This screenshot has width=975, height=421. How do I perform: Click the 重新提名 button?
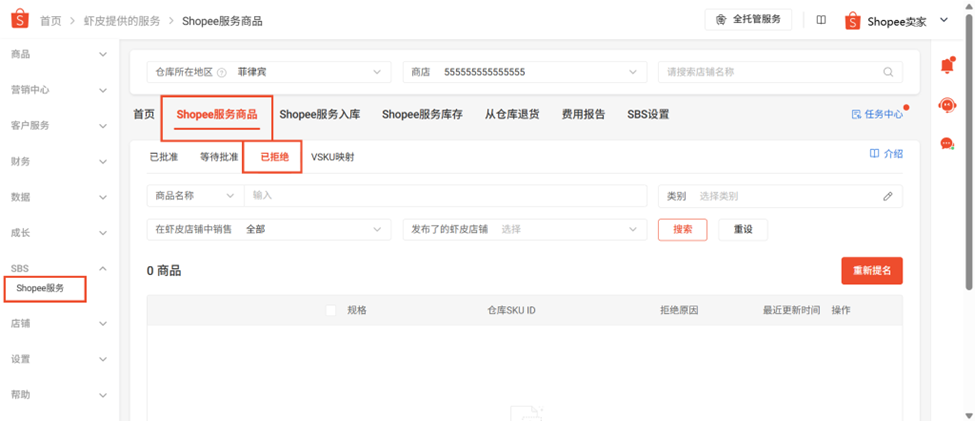point(872,271)
